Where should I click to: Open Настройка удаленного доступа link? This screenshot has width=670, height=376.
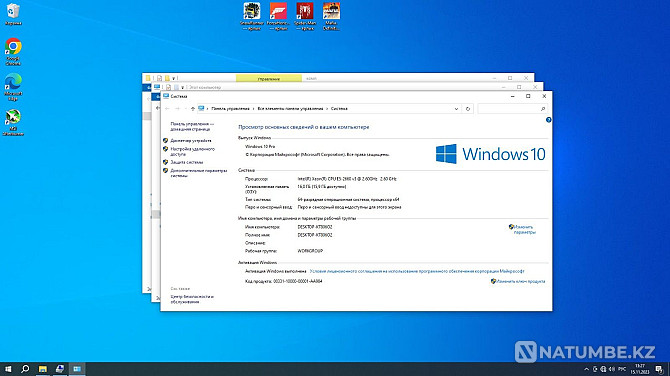tap(192, 151)
